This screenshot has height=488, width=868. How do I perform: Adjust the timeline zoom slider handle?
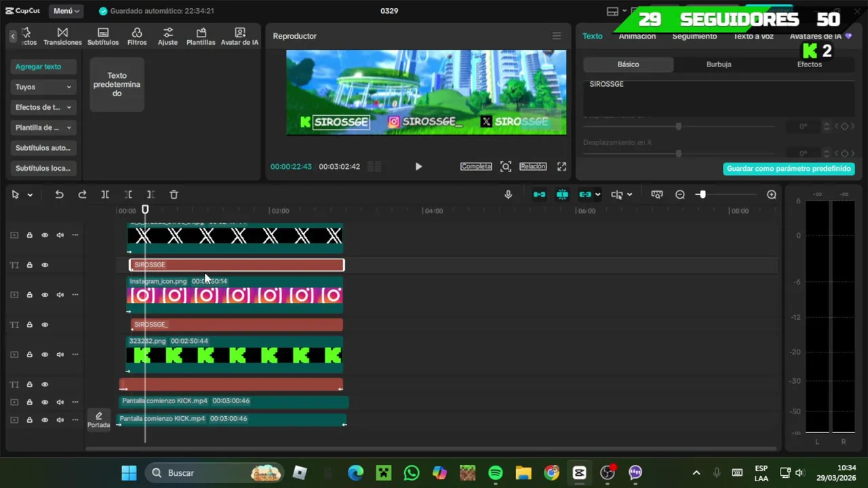point(702,195)
